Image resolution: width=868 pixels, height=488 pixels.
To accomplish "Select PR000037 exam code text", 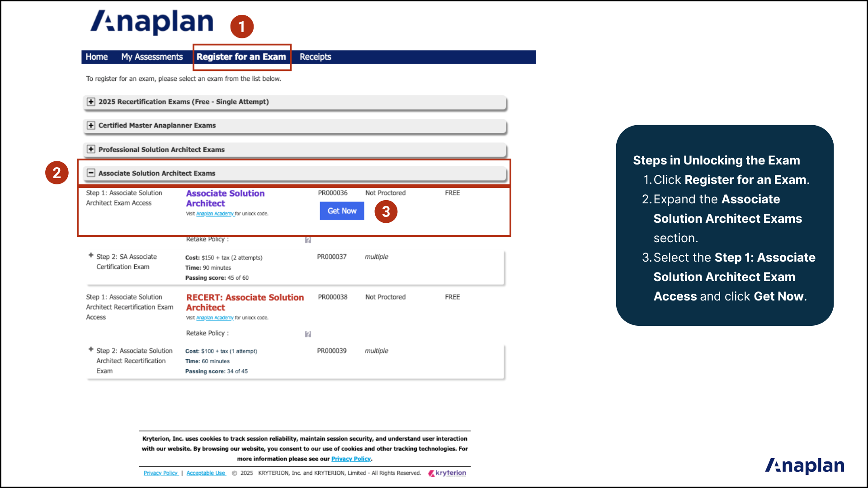I will [x=332, y=257].
